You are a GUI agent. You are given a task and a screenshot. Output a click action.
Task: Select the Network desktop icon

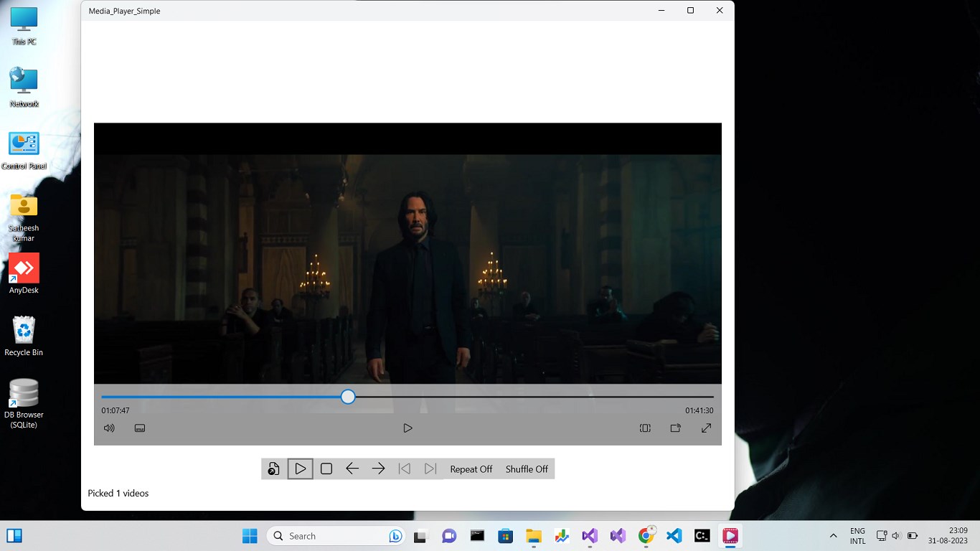tap(24, 88)
